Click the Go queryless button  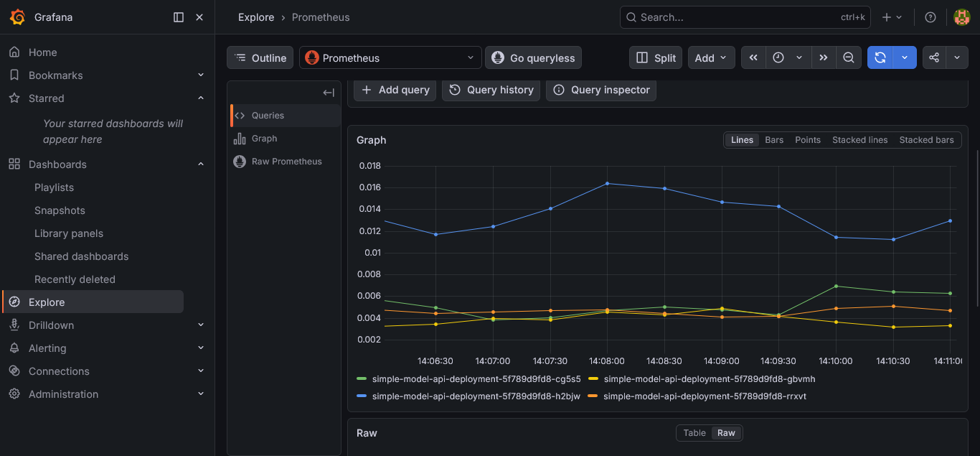point(533,58)
